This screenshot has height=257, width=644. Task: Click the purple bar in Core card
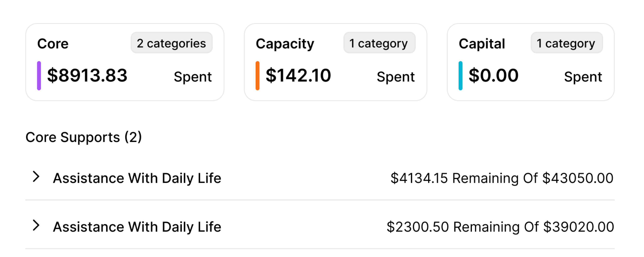click(x=39, y=75)
